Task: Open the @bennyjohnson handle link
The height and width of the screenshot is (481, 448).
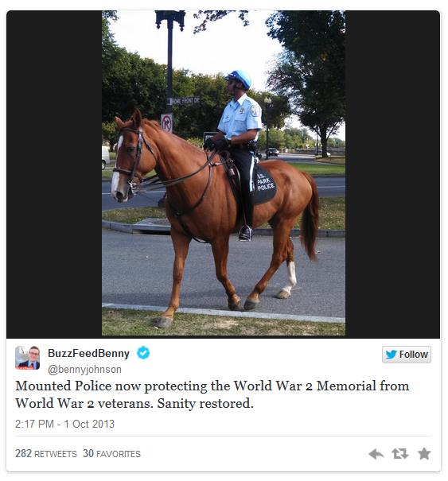Action: (x=84, y=370)
